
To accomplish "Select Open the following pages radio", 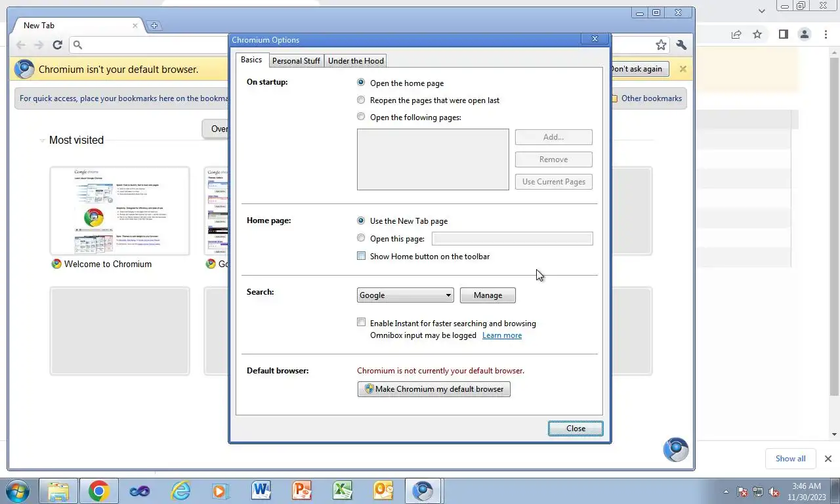I will [361, 117].
